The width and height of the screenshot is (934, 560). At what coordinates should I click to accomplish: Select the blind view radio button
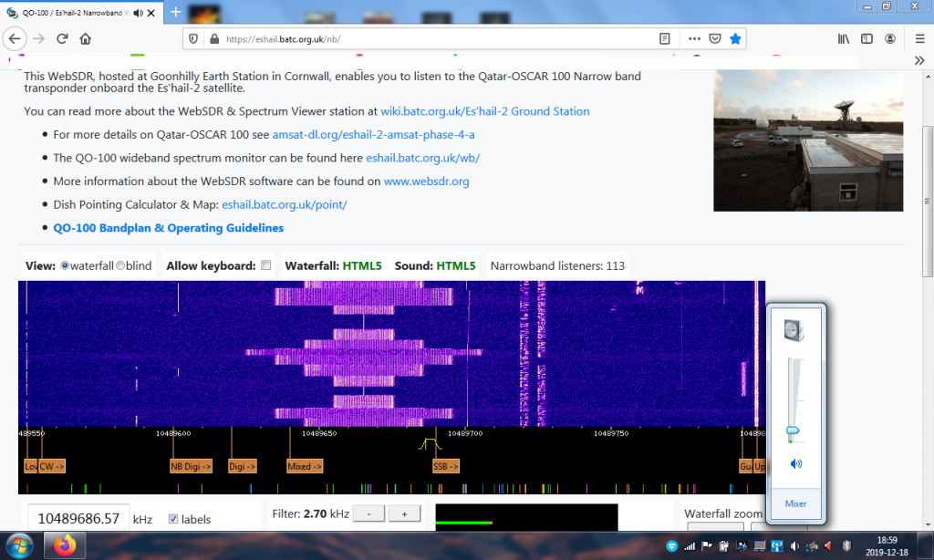120,265
